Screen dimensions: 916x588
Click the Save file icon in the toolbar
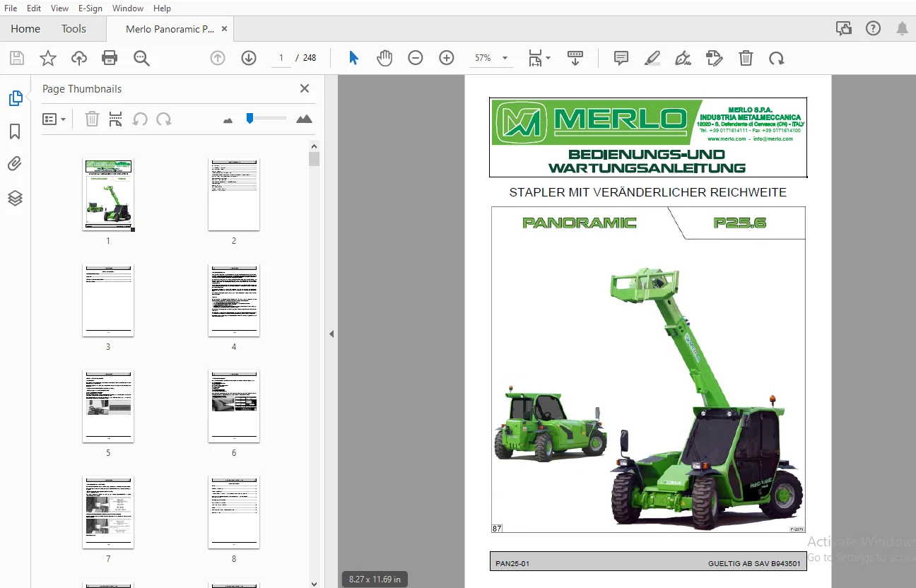point(16,58)
